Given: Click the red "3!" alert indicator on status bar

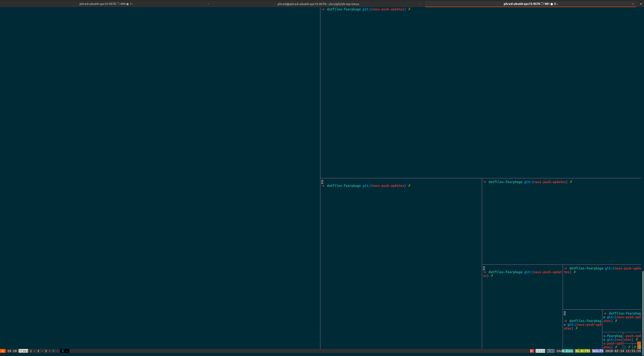Looking at the screenshot, I should click(532, 351).
